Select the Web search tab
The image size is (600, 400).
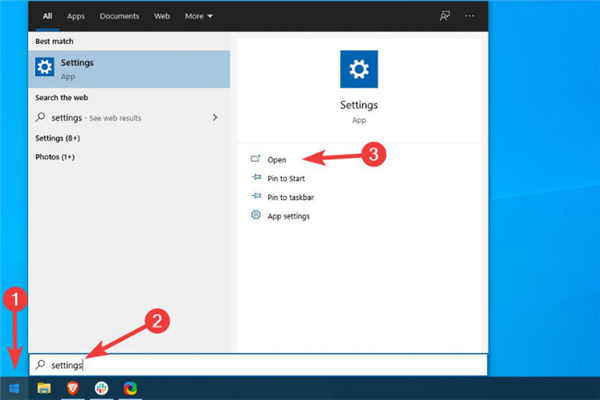pos(162,17)
